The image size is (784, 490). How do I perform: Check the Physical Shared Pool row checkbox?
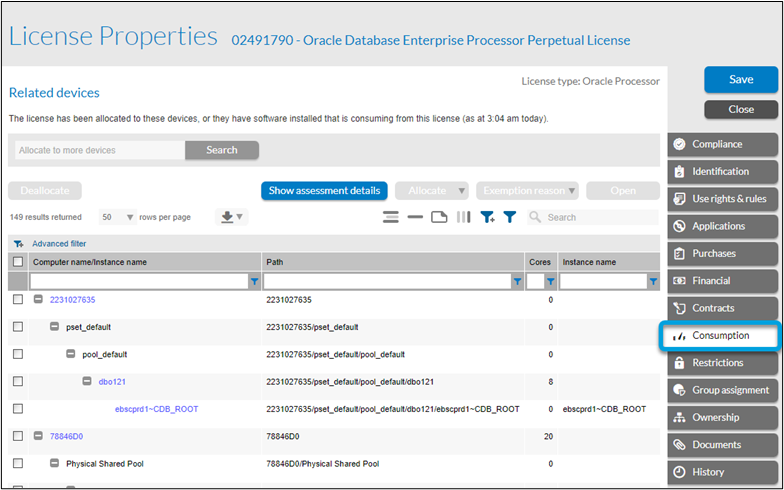click(x=18, y=463)
